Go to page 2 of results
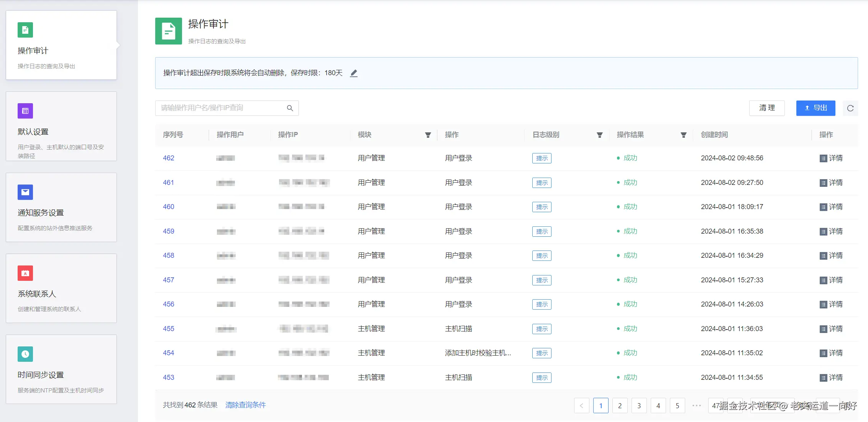The image size is (868, 422). click(x=620, y=406)
